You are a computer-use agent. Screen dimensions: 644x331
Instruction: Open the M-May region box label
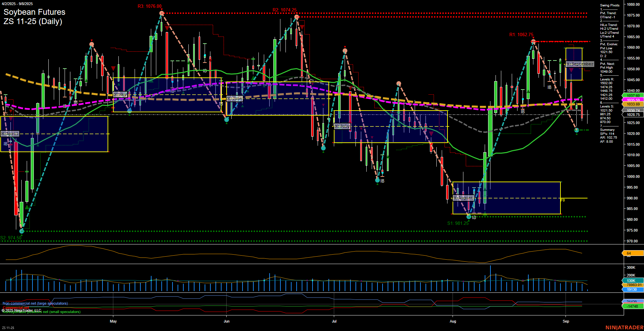coord(121,95)
